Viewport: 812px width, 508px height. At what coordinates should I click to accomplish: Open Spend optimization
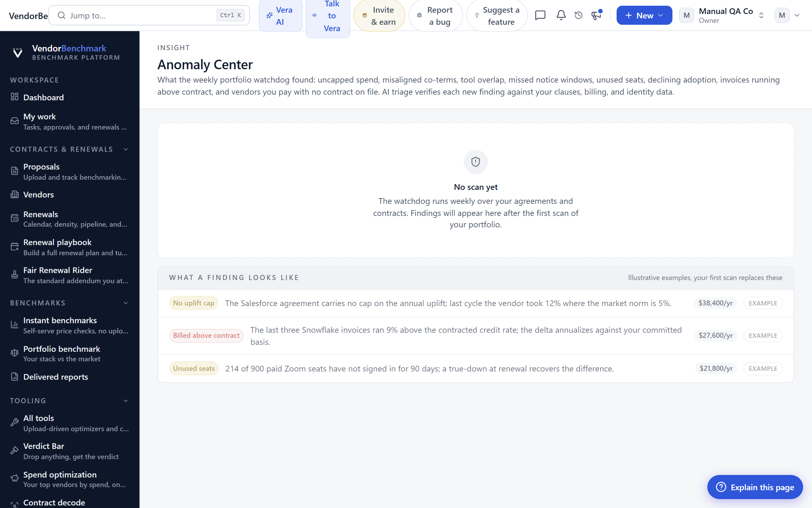tap(70, 479)
